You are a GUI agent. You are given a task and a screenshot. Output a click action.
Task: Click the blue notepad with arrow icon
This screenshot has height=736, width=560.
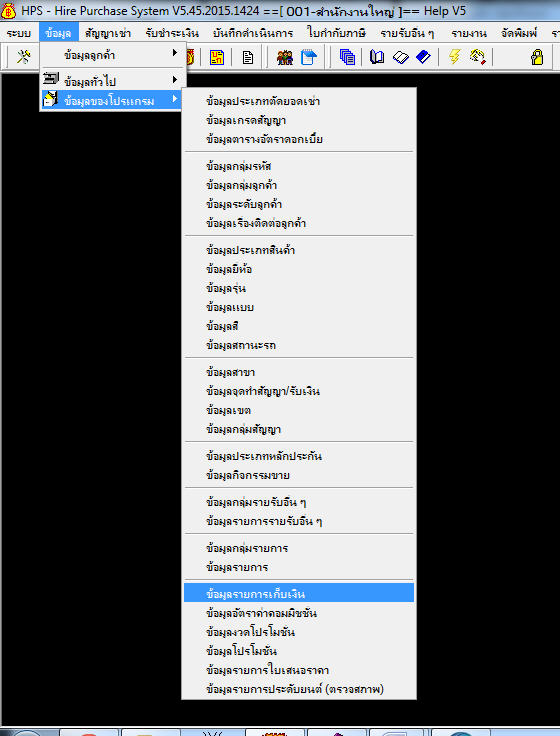308,57
